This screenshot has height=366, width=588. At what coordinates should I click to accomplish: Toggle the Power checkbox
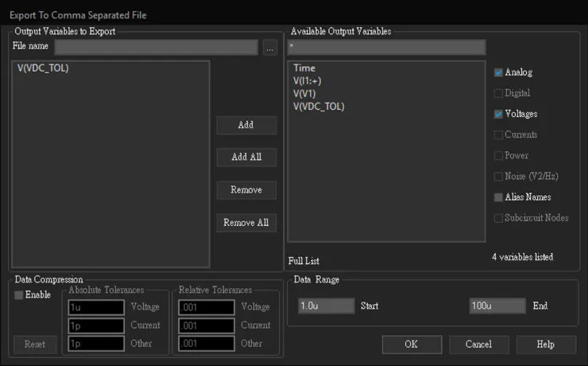pyautogui.click(x=498, y=155)
